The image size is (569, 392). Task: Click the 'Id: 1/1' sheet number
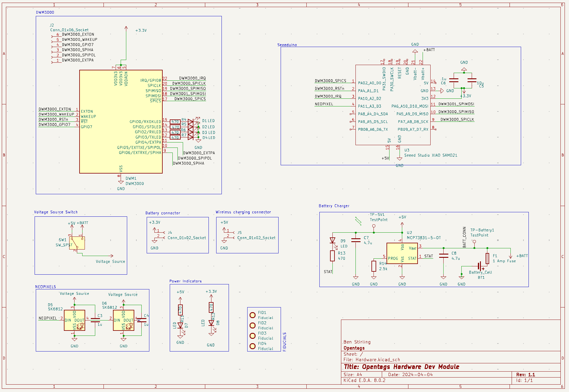(524, 380)
